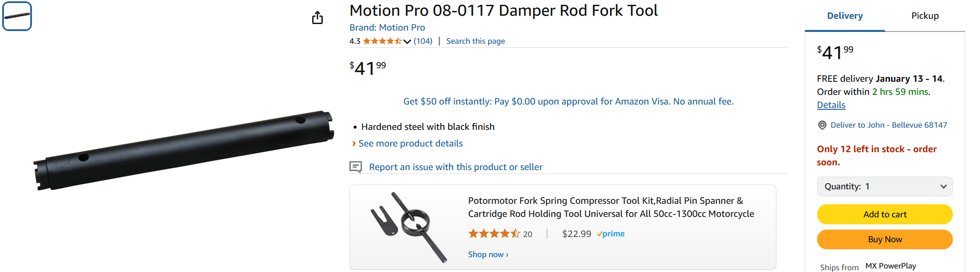Switch to the Pickup tab
The width and height of the screenshot is (980, 272).
pos(925,16)
